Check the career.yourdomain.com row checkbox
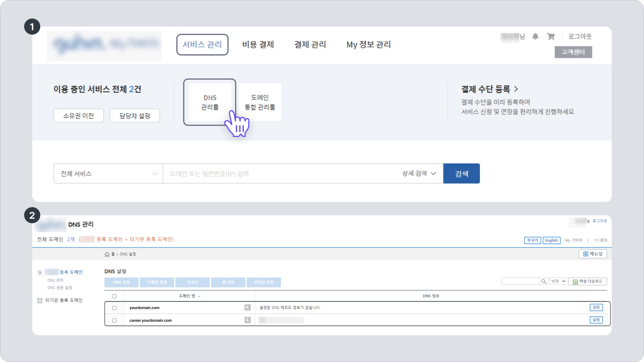 pos(114,320)
